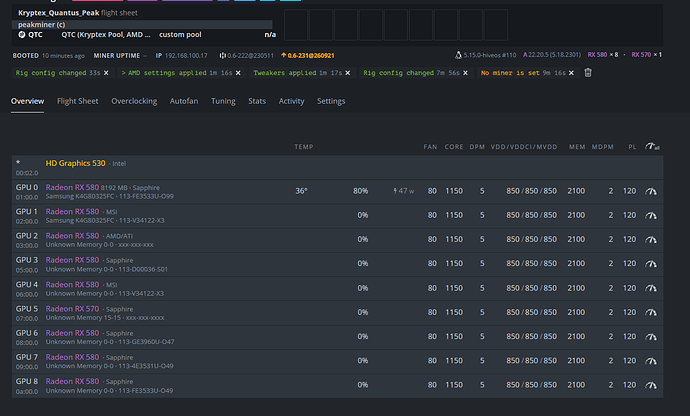690x416 pixels.
Task: Click the first empty GPU slot box
Action: pyautogui.click(x=296, y=25)
